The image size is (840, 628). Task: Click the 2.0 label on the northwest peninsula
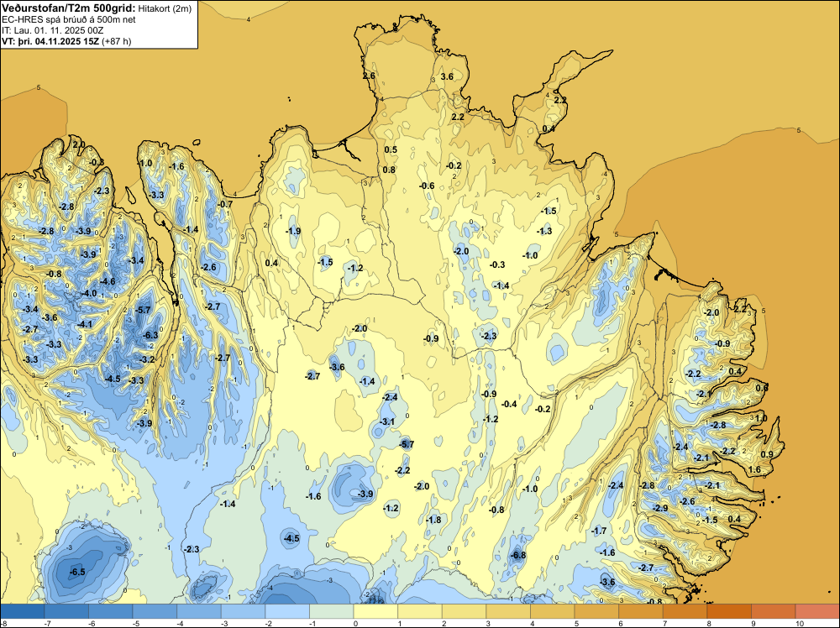(79, 144)
